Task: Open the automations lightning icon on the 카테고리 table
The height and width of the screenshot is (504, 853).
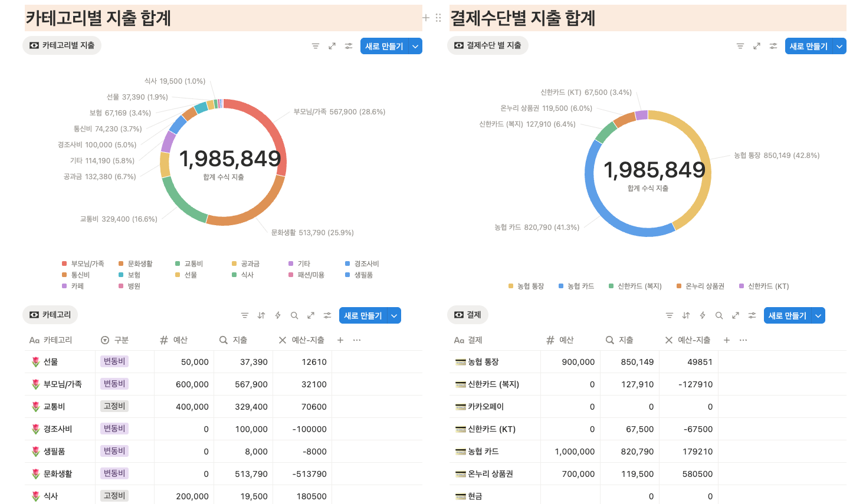Action: 277,315
